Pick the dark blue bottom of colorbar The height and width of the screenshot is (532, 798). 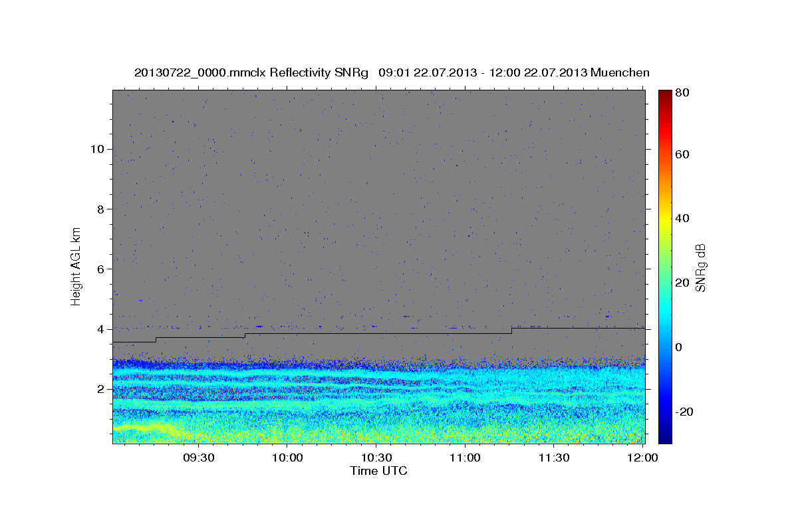[x=664, y=438]
